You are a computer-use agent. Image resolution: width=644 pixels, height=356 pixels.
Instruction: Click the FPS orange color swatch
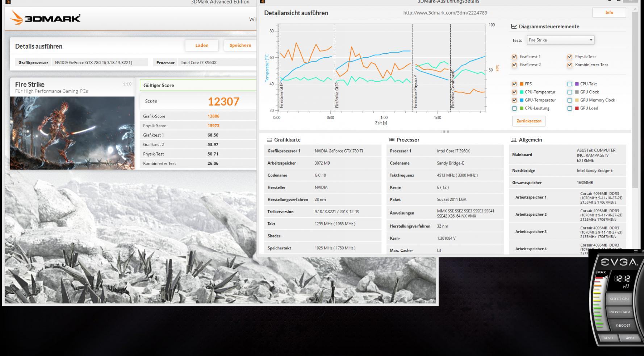tap(522, 84)
